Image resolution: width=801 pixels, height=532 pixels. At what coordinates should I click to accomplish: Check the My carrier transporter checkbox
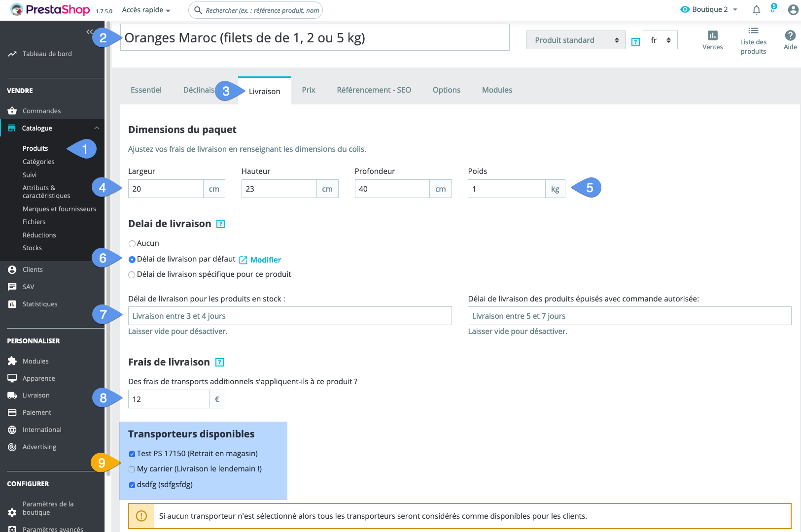click(132, 469)
